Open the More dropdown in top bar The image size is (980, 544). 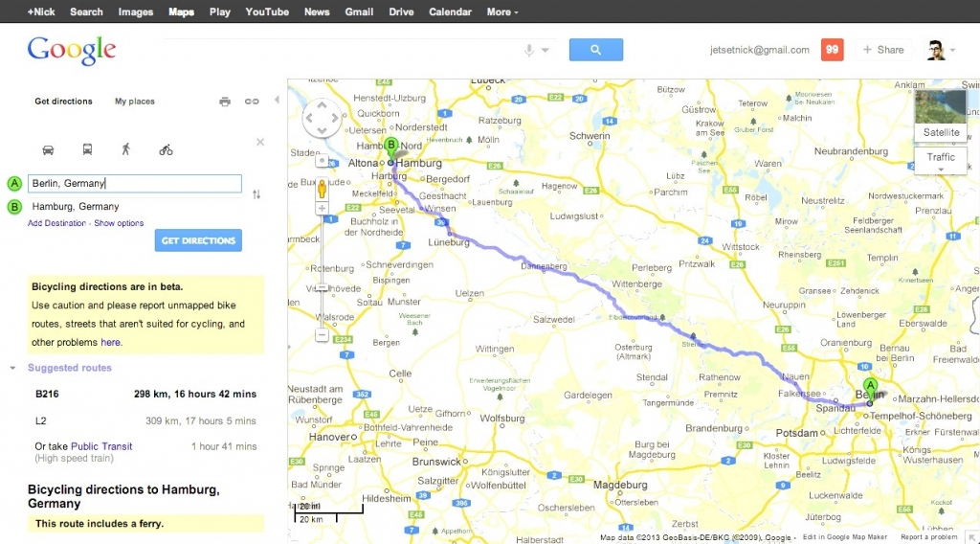click(501, 11)
